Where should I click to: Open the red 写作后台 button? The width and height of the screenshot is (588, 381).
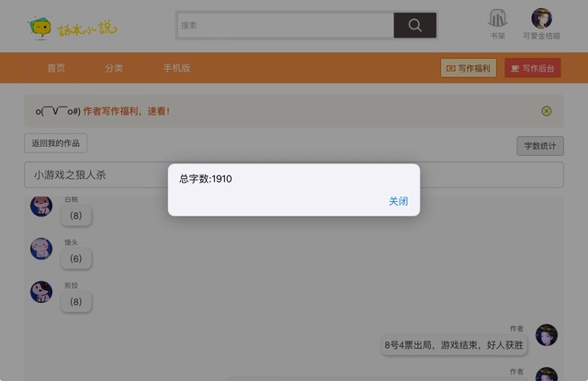click(532, 68)
